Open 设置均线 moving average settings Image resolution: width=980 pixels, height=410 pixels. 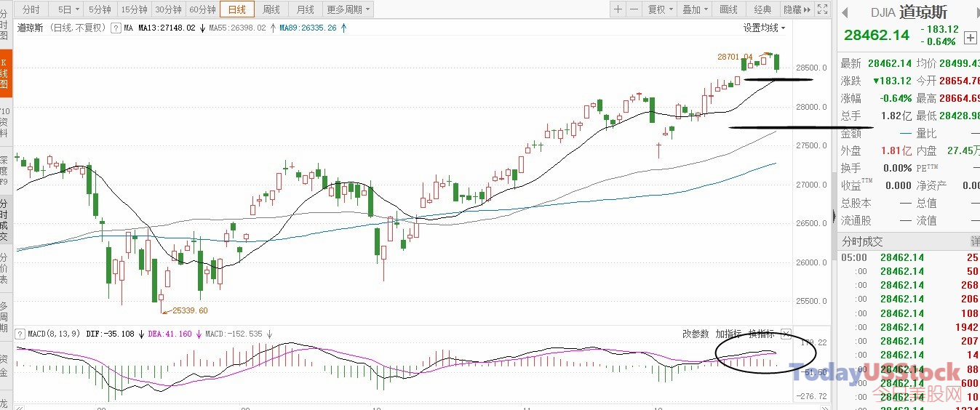point(764,28)
